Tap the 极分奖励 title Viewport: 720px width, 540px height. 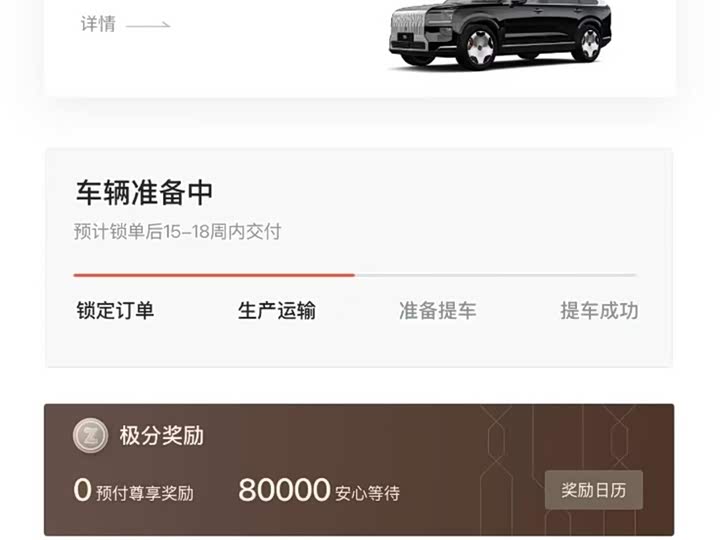tap(162, 435)
